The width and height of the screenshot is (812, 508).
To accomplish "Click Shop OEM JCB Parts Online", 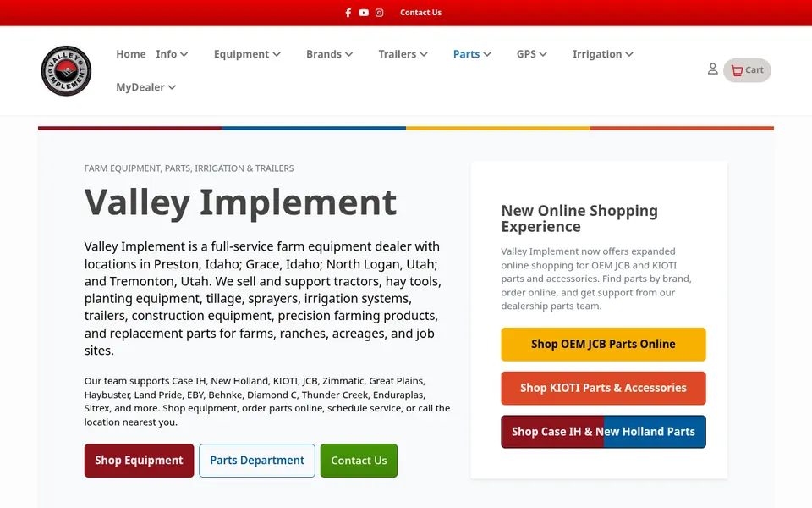I will tap(603, 345).
